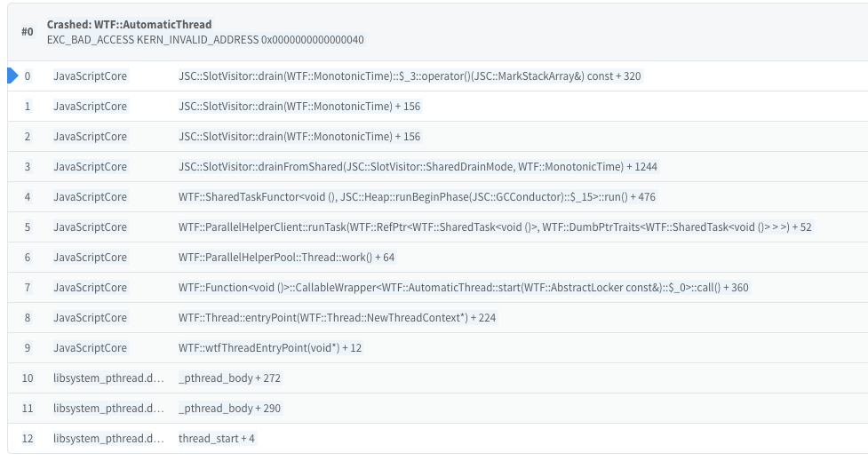Click the JavaScriptCore label in frame 1
This screenshot has height=461, width=868.
coord(90,107)
